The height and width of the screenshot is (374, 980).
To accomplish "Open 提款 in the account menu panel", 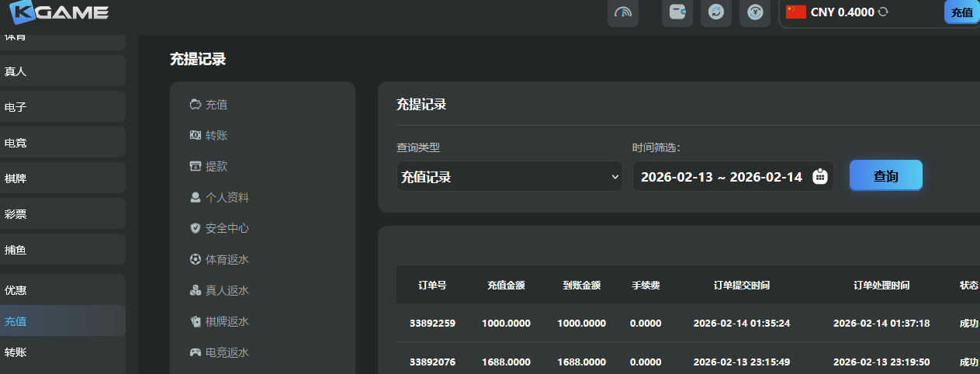I will (x=216, y=167).
